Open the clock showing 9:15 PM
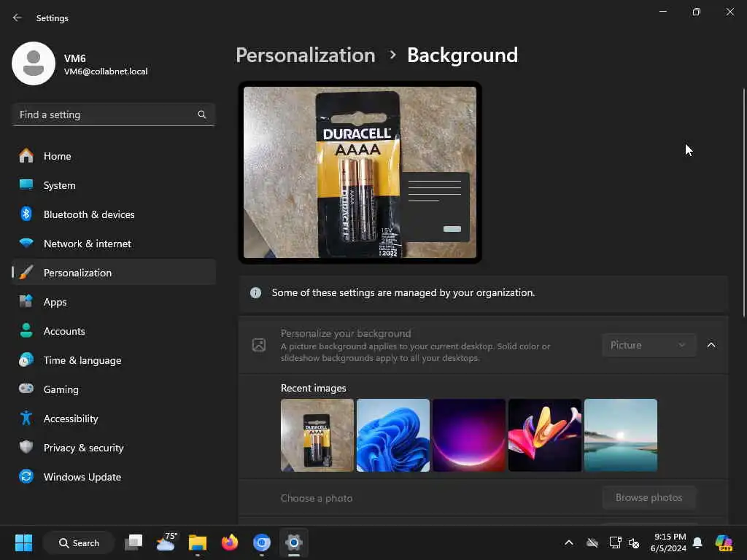This screenshot has width=747, height=560. click(668, 542)
